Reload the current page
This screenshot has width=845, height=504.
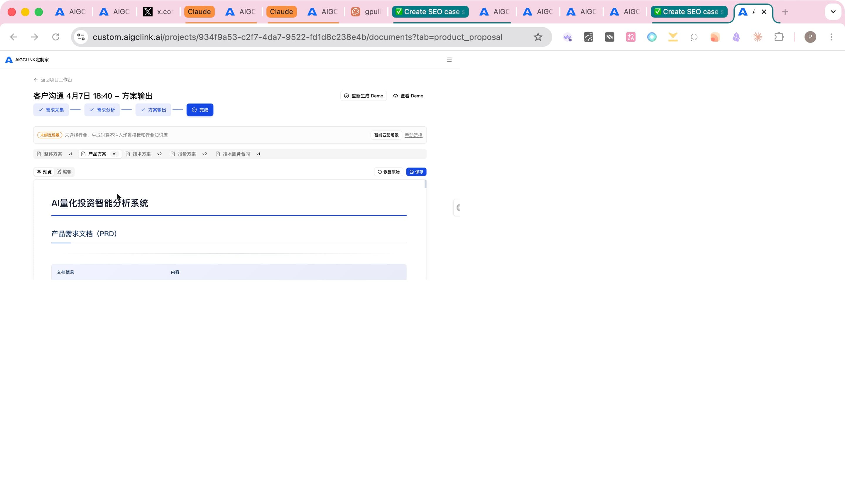tap(56, 37)
